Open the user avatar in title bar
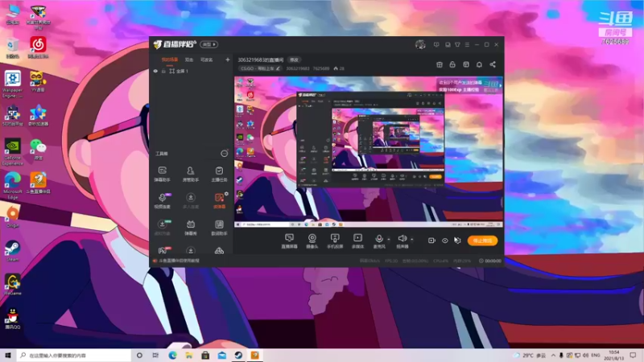 [420, 44]
